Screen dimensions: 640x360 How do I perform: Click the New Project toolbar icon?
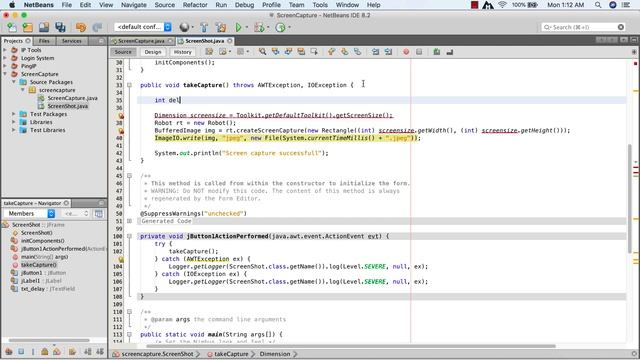28,27
